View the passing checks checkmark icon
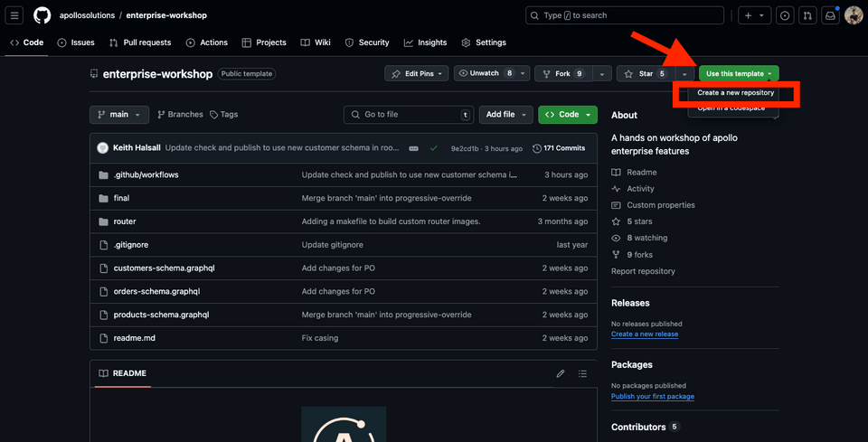868x442 pixels. coord(434,148)
